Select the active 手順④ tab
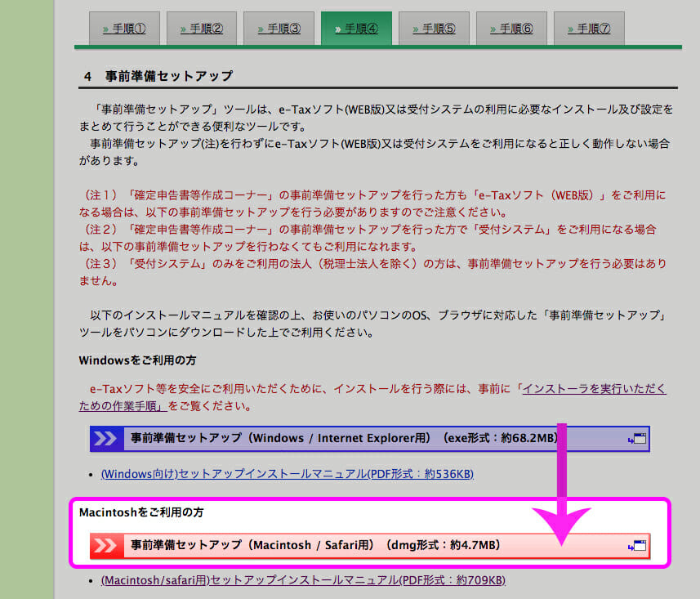This screenshot has height=599, width=700. tap(357, 29)
